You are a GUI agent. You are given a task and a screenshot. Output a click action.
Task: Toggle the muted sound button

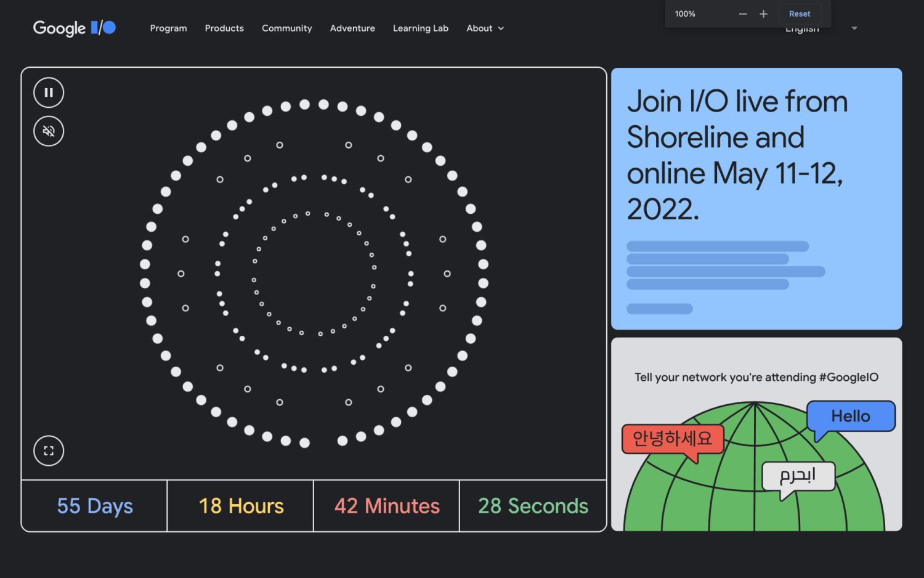[x=49, y=131]
